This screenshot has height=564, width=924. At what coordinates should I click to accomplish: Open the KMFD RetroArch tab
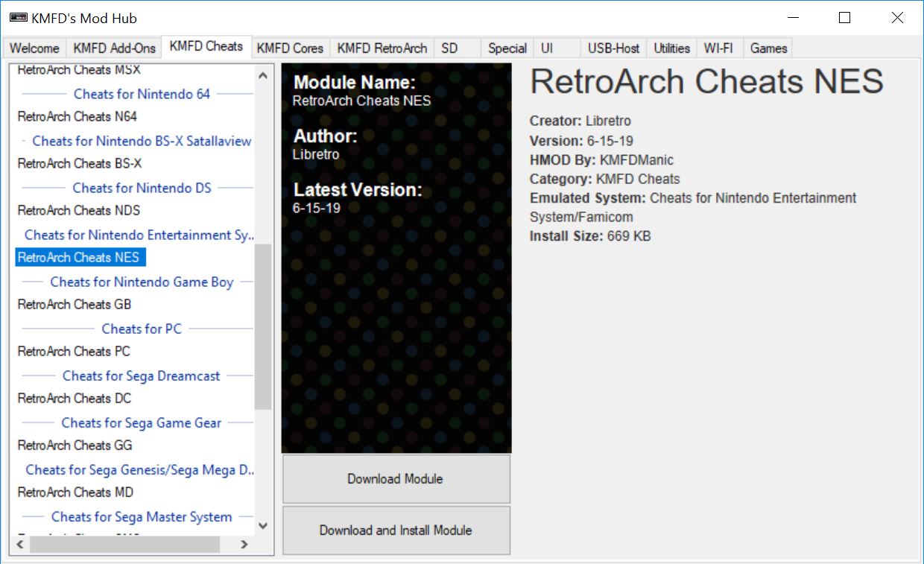click(x=382, y=48)
